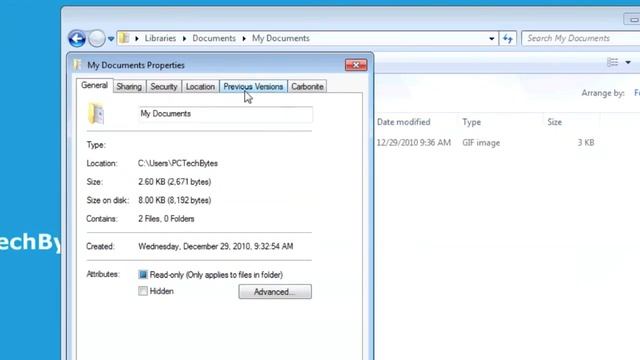This screenshot has height=360, width=640.
Task: Select Libraries in the address breadcrumb
Action: point(160,38)
